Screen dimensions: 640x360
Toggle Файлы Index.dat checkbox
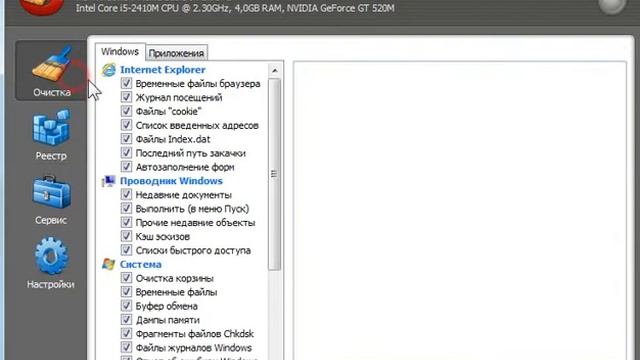pyautogui.click(x=127, y=139)
